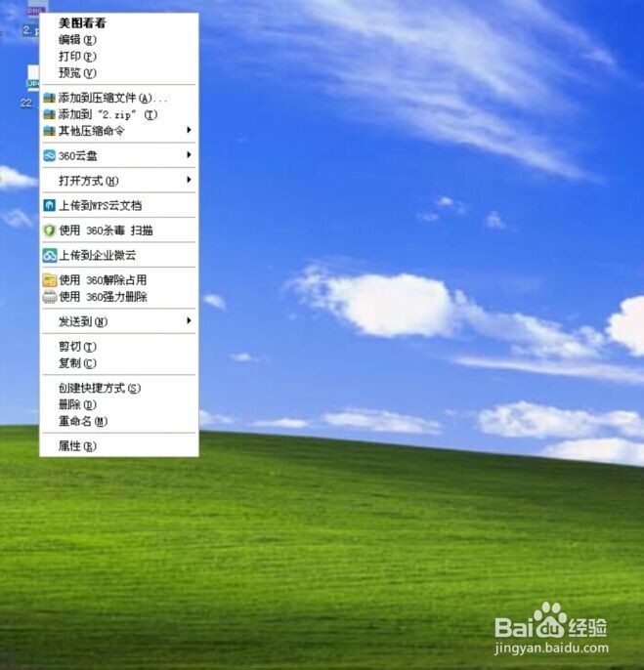The width and height of the screenshot is (644, 670).
Task: Expand 打开方式(H) submenu arrow
Action: (189, 180)
